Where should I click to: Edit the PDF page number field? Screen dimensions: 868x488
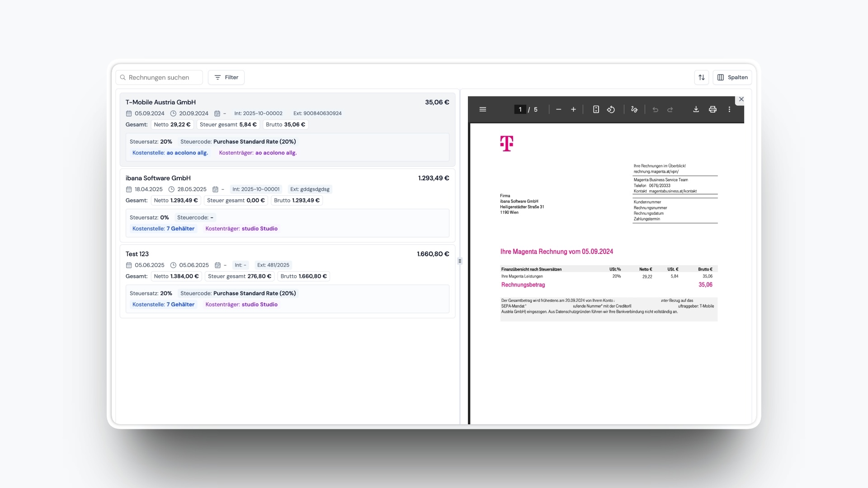520,109
